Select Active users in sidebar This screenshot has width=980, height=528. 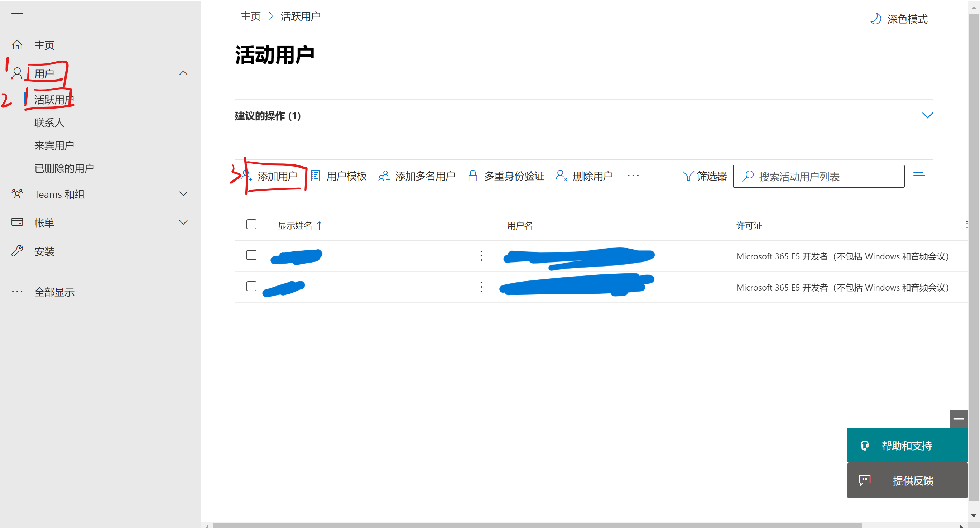click(54, 100)
